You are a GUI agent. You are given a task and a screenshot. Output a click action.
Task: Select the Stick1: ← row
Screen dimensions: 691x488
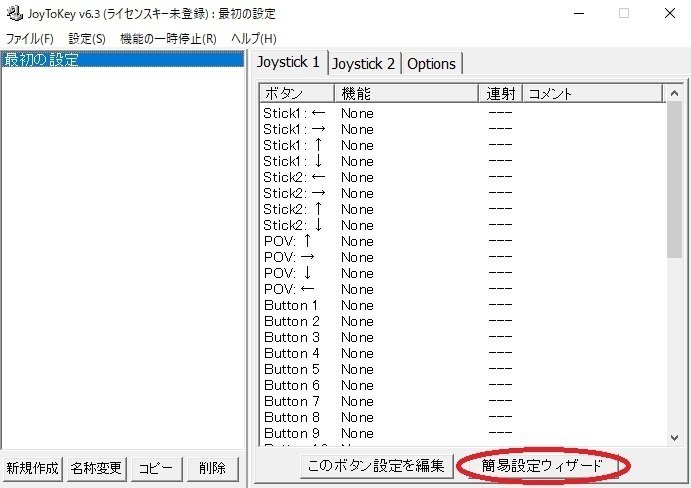coord(462,113)
